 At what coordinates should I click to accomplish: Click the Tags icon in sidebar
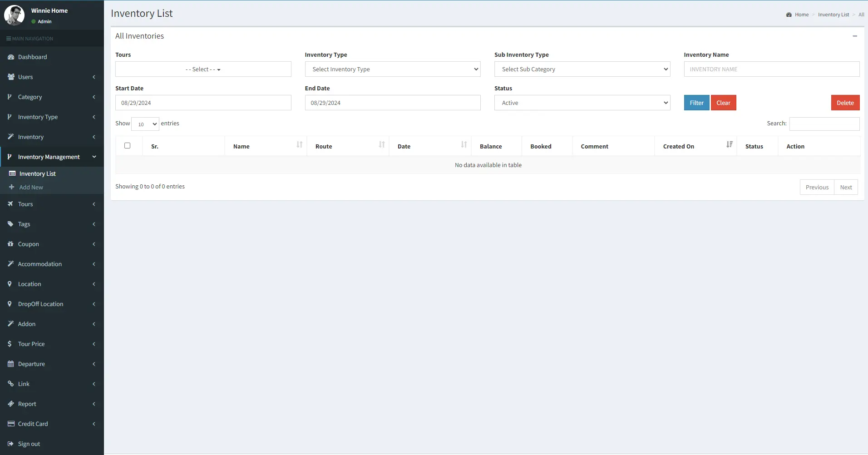10,224
